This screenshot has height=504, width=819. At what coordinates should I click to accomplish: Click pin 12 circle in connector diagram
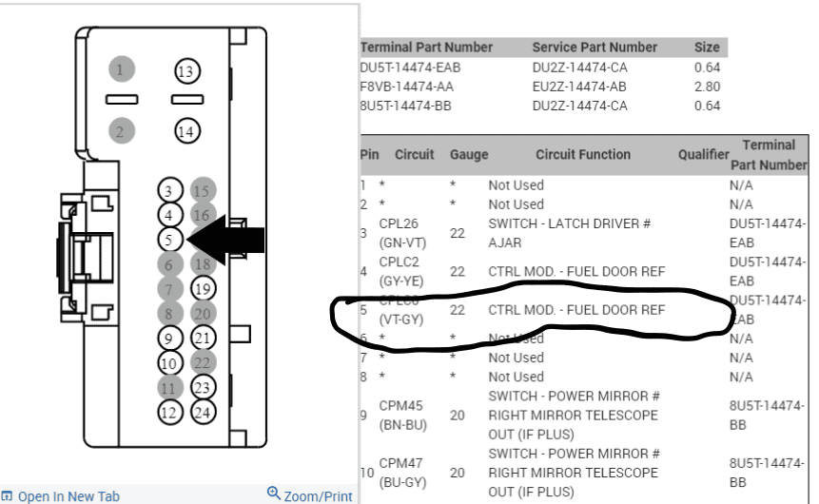click(169, 412)
